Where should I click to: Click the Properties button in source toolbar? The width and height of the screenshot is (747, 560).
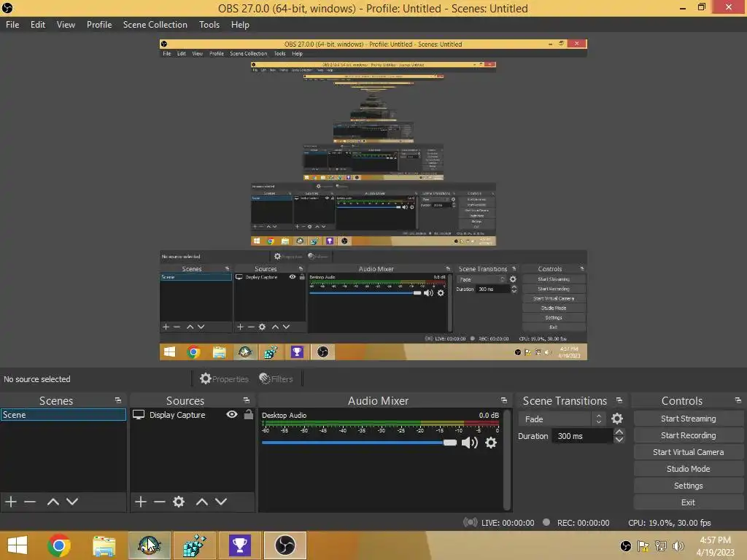[225, 379]
